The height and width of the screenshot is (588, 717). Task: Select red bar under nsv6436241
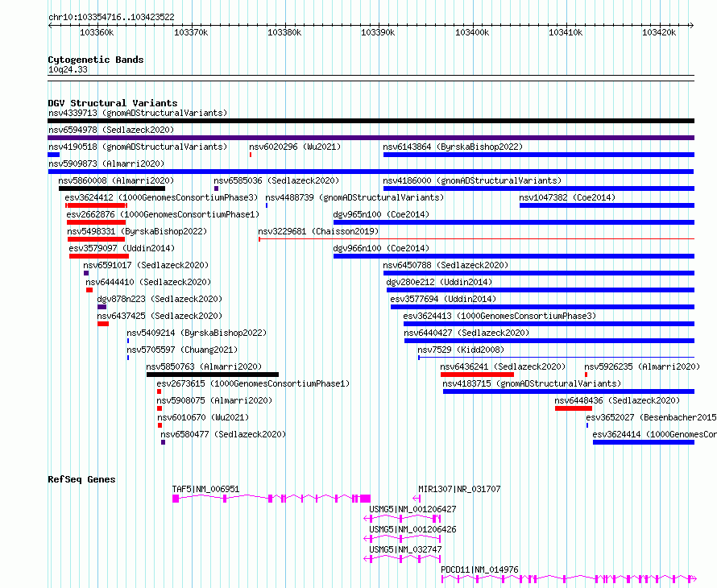[x=477, y=375]
